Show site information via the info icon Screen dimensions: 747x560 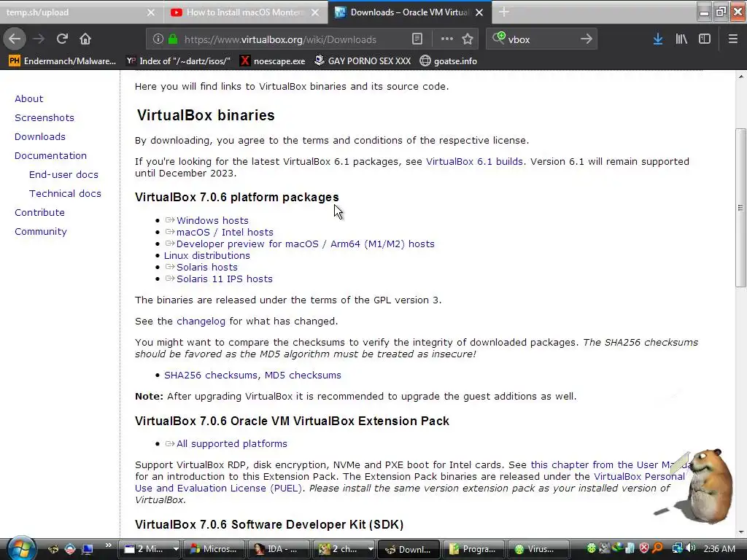point(158,39)
